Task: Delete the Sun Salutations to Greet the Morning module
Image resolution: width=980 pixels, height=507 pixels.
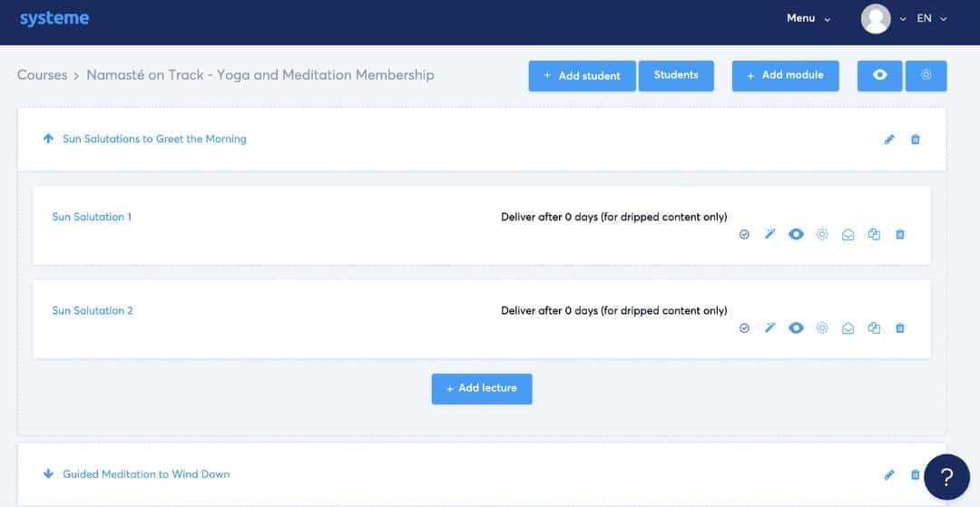Action: pyautogui.click(x=915, y=140)
